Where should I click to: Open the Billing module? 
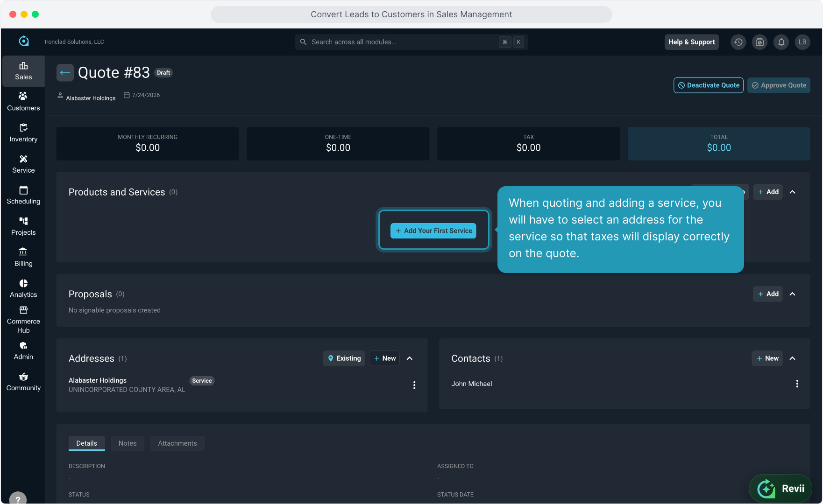click(x=23, y=258)
